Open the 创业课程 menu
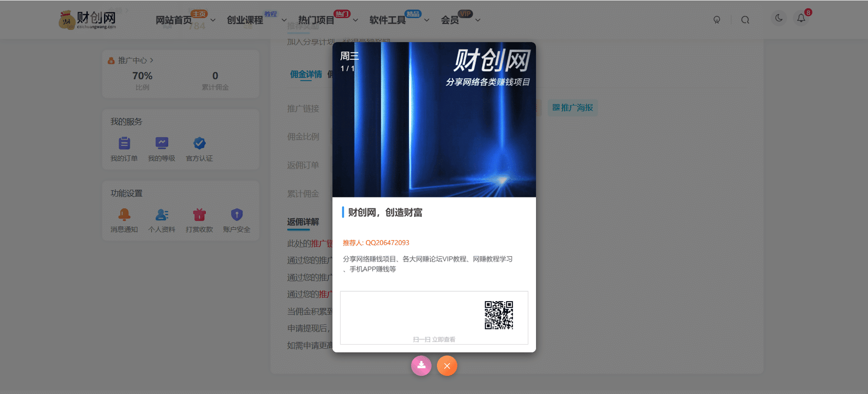868x394 pixels. pyautogui.click(x=245, y=20)
